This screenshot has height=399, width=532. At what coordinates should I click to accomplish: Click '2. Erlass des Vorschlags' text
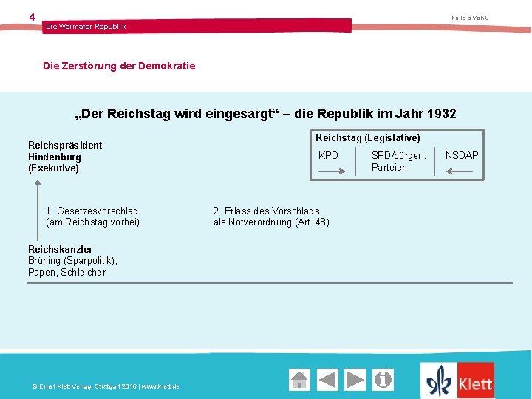266,211
